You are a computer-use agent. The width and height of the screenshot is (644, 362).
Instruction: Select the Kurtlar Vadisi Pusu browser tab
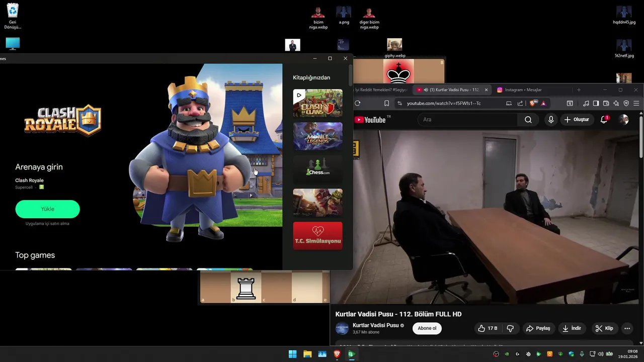pyautogui.click(x=451, y=89)
